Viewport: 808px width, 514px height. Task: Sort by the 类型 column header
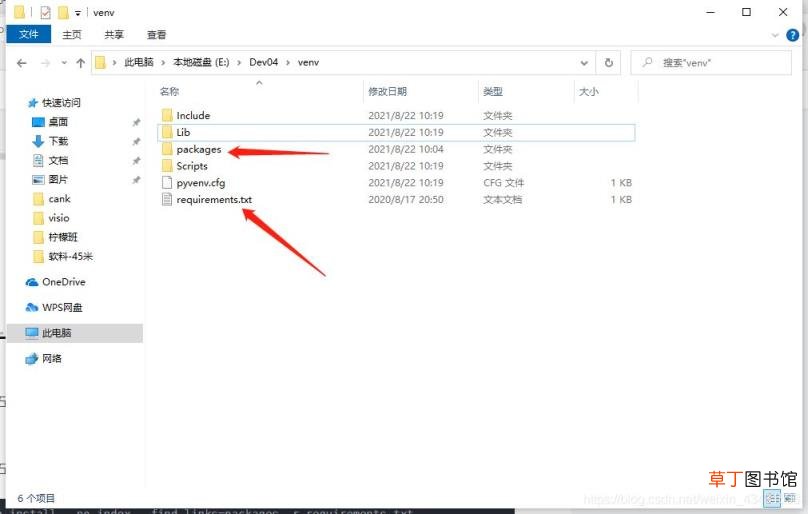click(x=493, y=91)
